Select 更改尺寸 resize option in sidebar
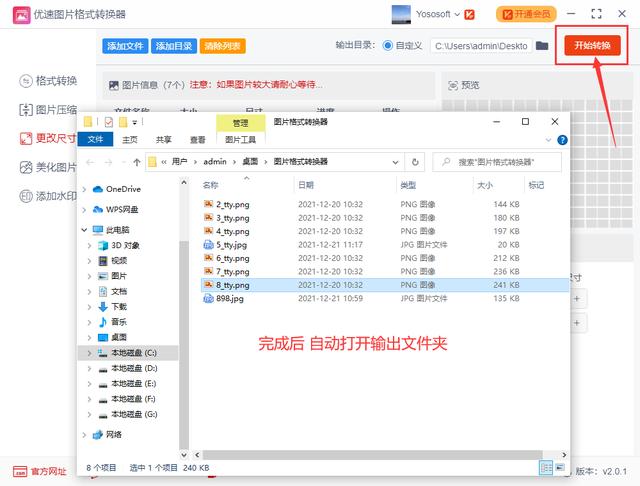640x486 pixels. click(x=50, y=139)
